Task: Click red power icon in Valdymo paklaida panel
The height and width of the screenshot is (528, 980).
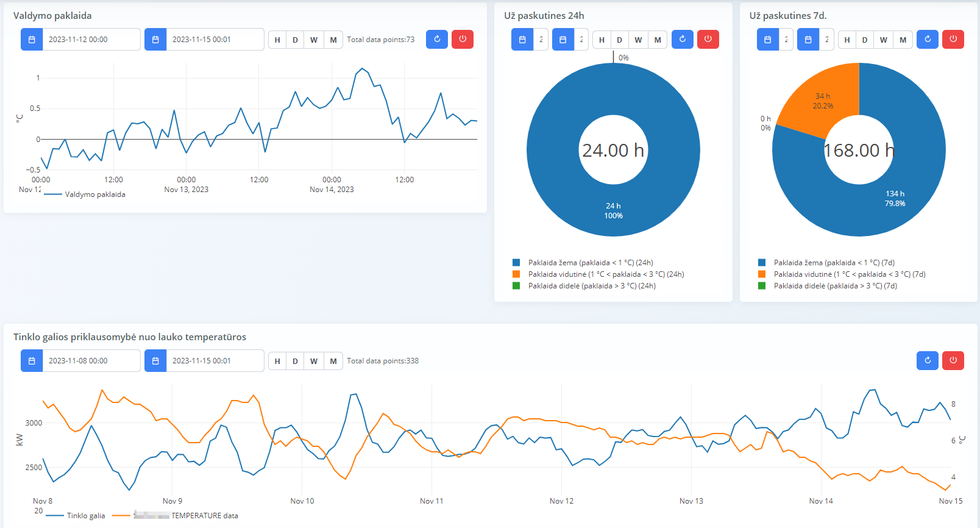Action: (463, 40)
